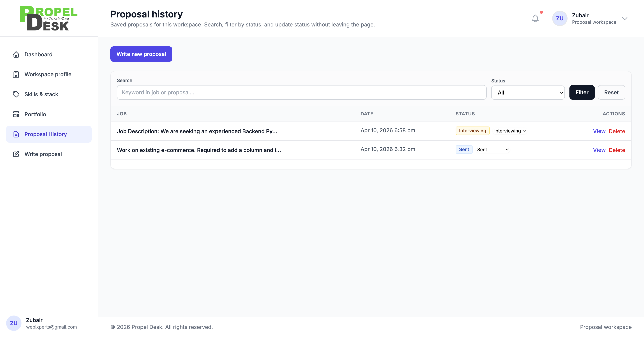644x337 pixels.
Task: Click the Write proposal pencil icon
Action: pyautogui.click(x=16, y=154)
